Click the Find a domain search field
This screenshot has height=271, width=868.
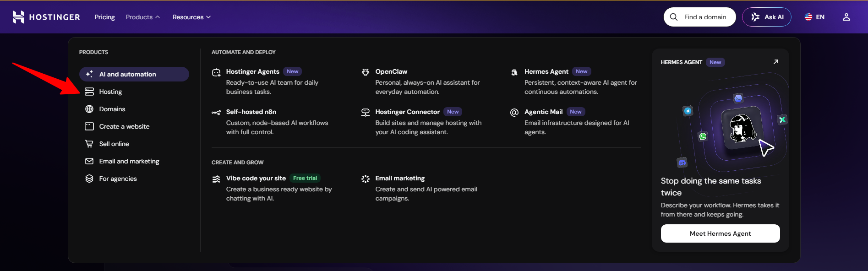[699, 17]
